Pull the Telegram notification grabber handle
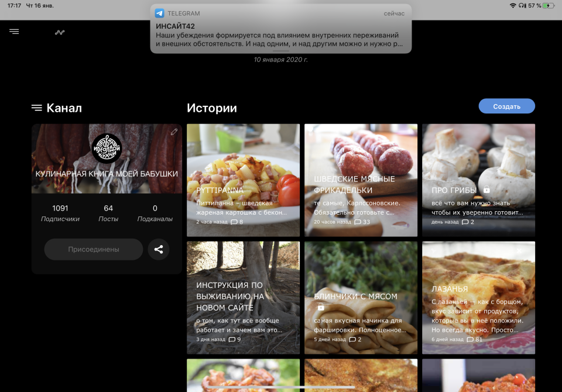 click(x=280, y=51)
